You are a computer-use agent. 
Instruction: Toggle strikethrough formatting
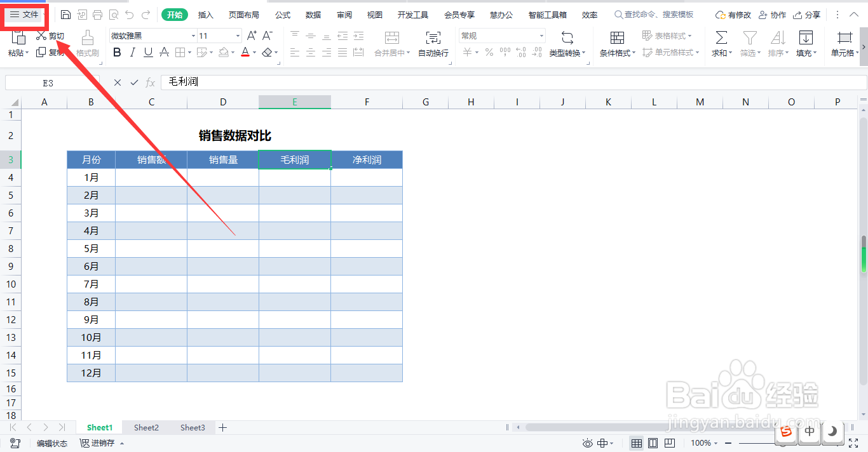(x=164, y=53)
